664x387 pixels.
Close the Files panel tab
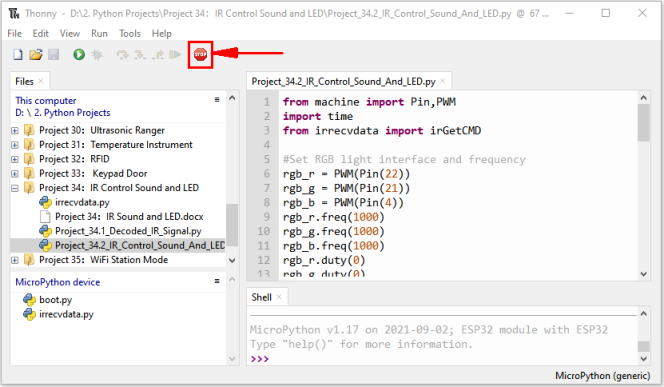(x=41, y=81)
